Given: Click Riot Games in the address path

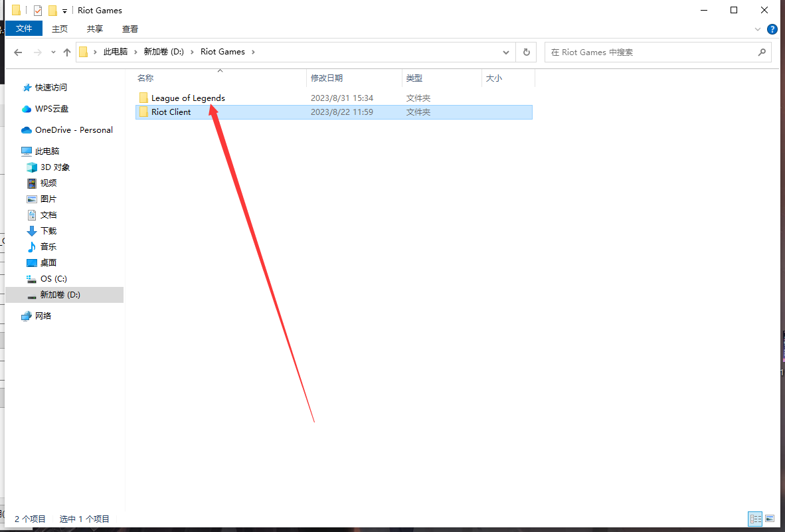Looking at the screenshot, I should coord(222,52).
